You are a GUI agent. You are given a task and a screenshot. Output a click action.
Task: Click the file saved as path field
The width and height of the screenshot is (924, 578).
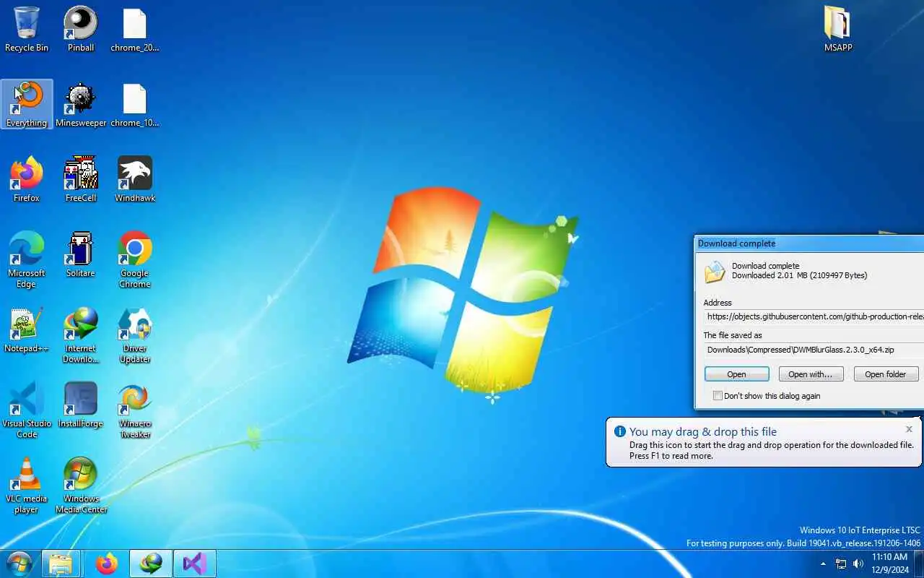tap(814, 350)
